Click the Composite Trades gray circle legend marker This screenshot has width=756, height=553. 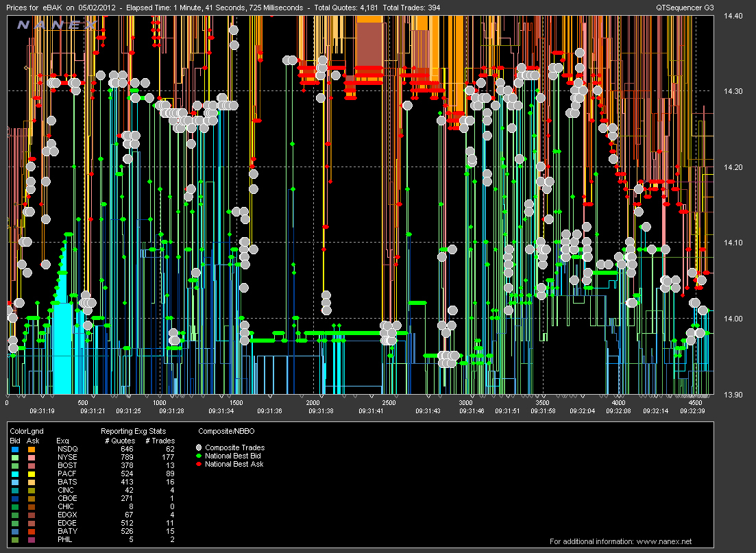[199, 447]
